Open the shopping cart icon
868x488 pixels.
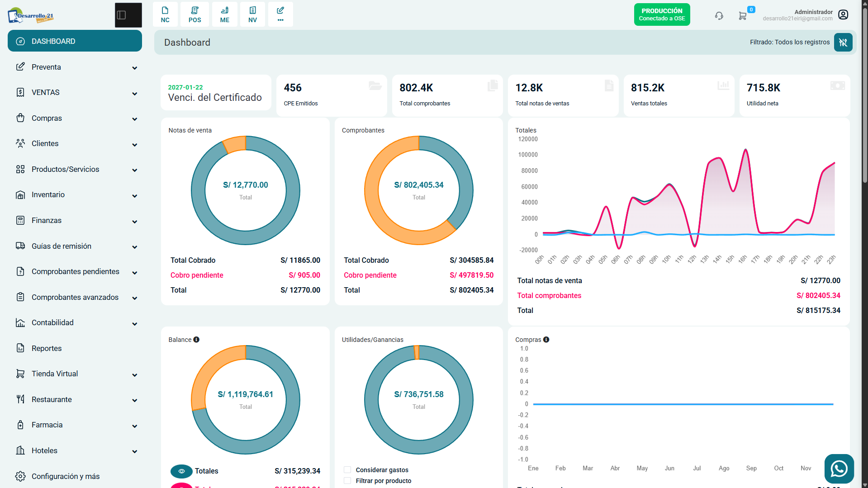742,16
